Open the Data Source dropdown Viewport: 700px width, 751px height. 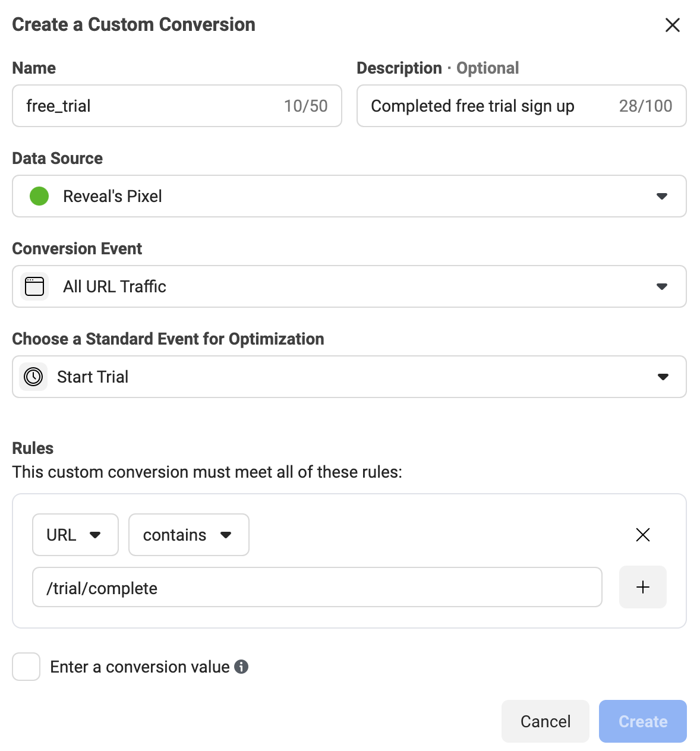point(349,196)
